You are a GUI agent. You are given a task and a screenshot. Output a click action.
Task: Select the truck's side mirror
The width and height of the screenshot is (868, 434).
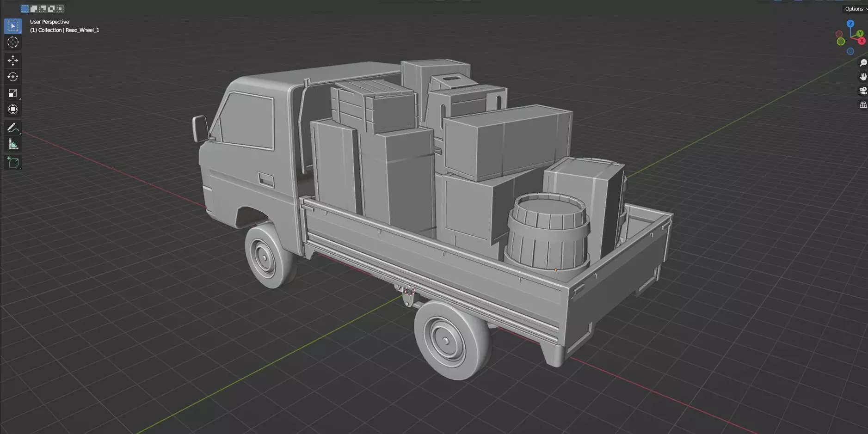click(x=201, y=128)
